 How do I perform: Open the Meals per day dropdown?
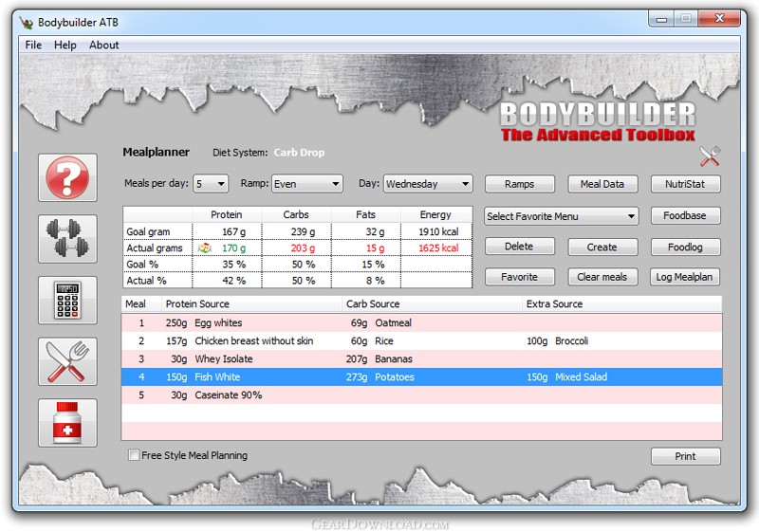coord(211,184)
